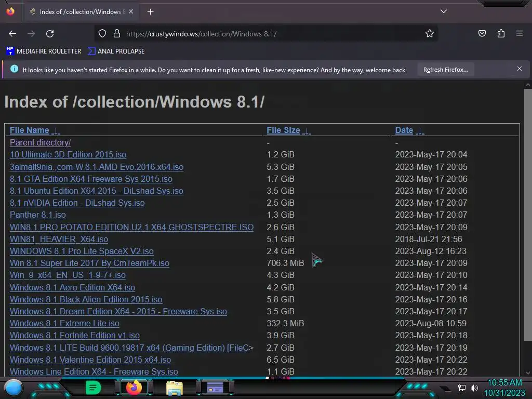Open 8.1 Ubuntu Edition X64 2015 DiLshad iso
The height and width of the screenshot is (399, 532).
click(96, 191)
